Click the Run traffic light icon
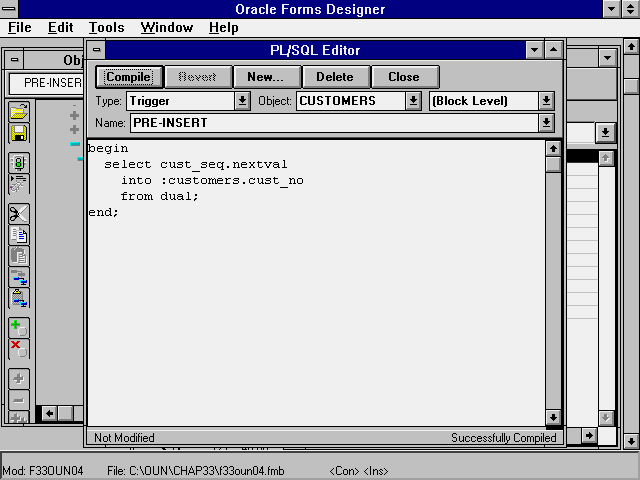Screen dimensions: 640x480 pyautogui.click(x=18, y=162)
